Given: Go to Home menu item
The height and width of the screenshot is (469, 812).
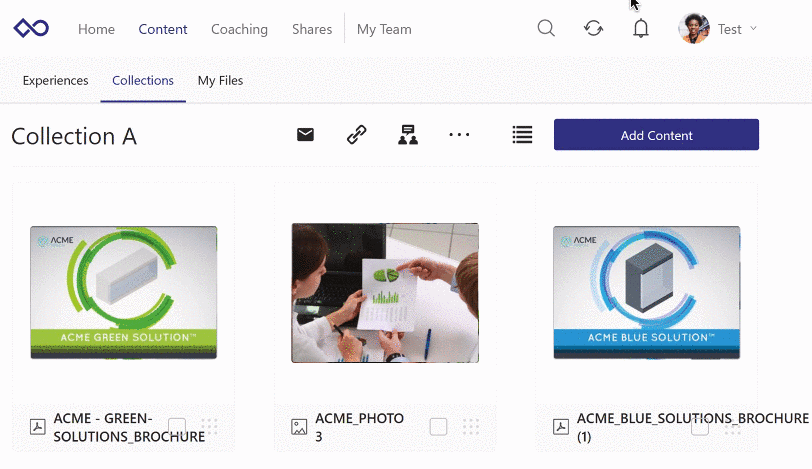Looking at the screenshot, I should coord(96,30).
